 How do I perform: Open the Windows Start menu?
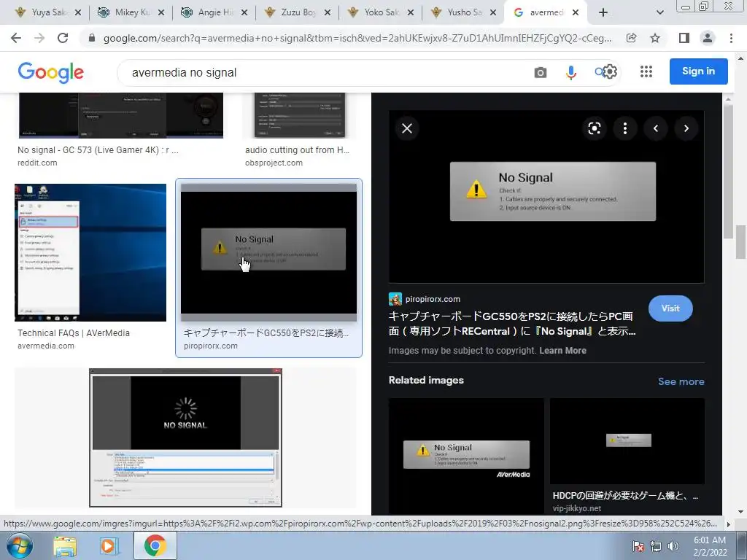[x=20, y=545]
